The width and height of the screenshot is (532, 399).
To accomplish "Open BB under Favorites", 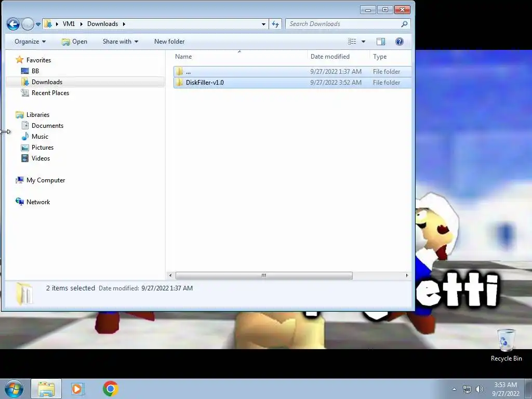I will point(30,71).
